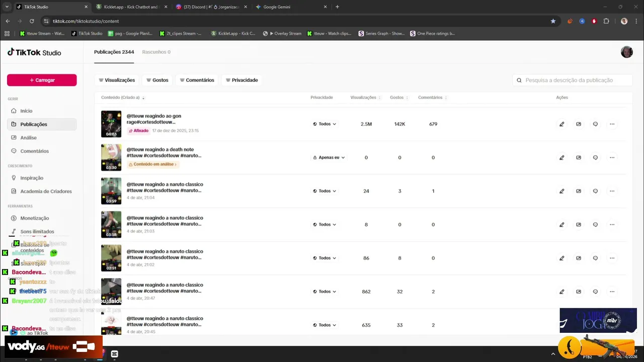Screen dimensions: 644x362
Task: Click the Análise chart icon in sidebar
Action: (14, 138)
